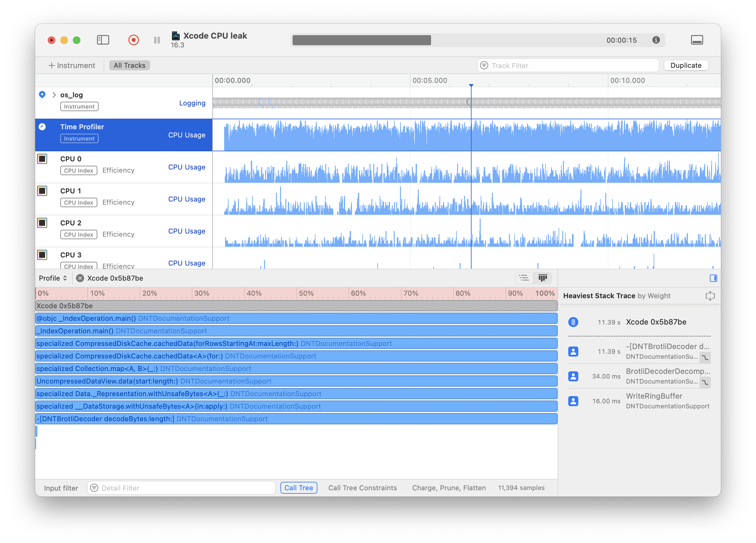Viewport: 756px width, 543px height.
Task: Open the Call Tree Constraints menu
Action: click(362, 488)
